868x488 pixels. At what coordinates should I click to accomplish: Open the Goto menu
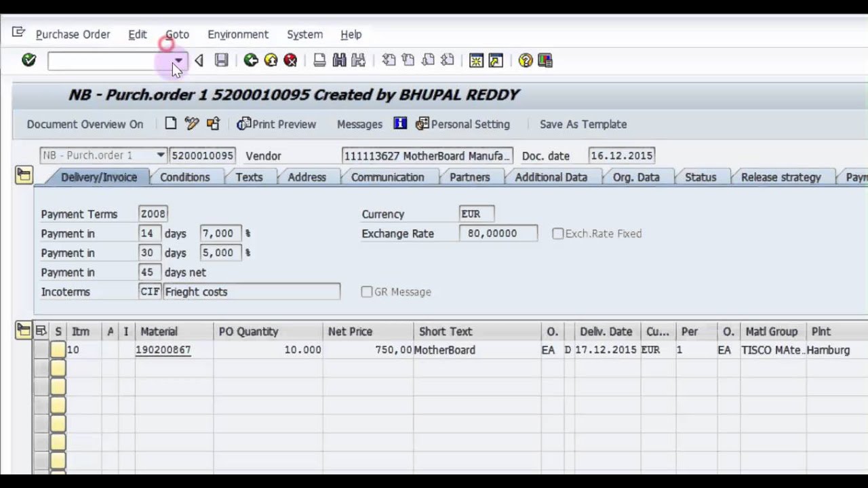(177, 34)
